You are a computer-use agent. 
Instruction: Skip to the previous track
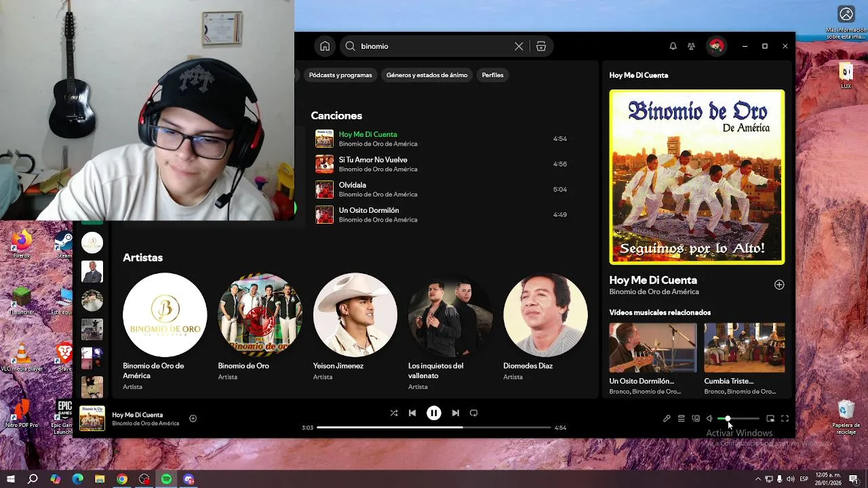[x=412, y=413]
